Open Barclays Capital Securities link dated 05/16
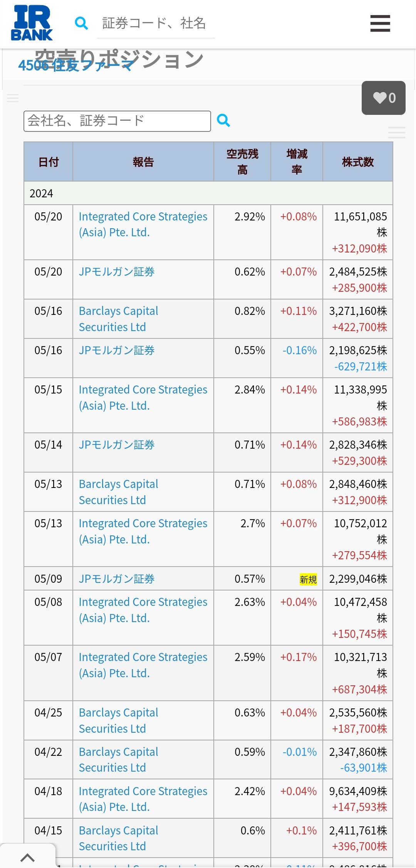This screenshot has height=868, width=416. [118, 319]
